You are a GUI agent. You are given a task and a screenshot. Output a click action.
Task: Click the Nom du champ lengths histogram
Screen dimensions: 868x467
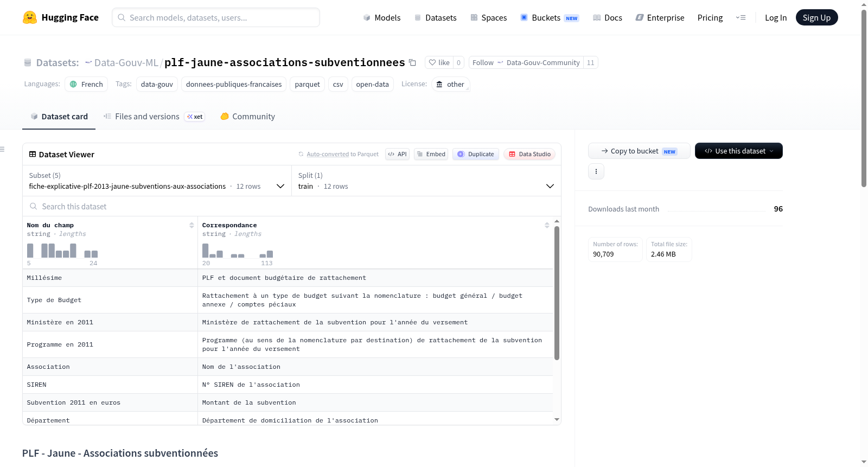62,251
